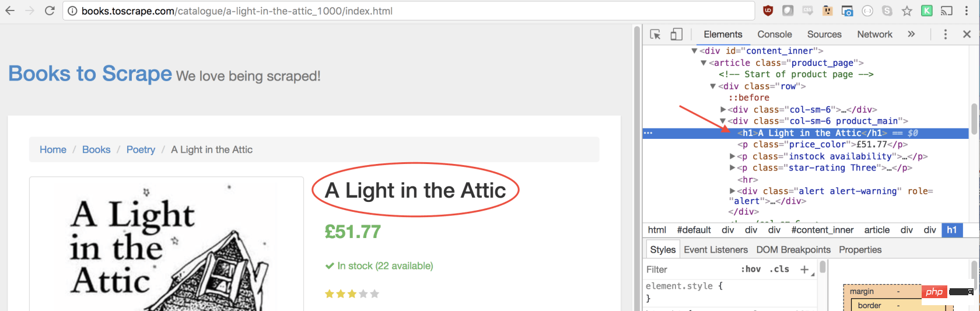Bookmark page with the star icon

(x=907, y=11)
